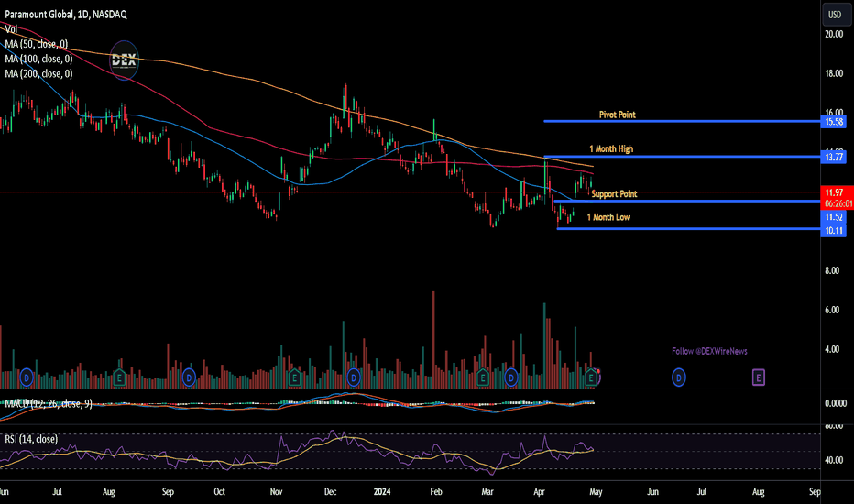The width and height of the screenshot is (854, 504).
Task: Select the Vol indicator label
Action: tap(11, 29)
